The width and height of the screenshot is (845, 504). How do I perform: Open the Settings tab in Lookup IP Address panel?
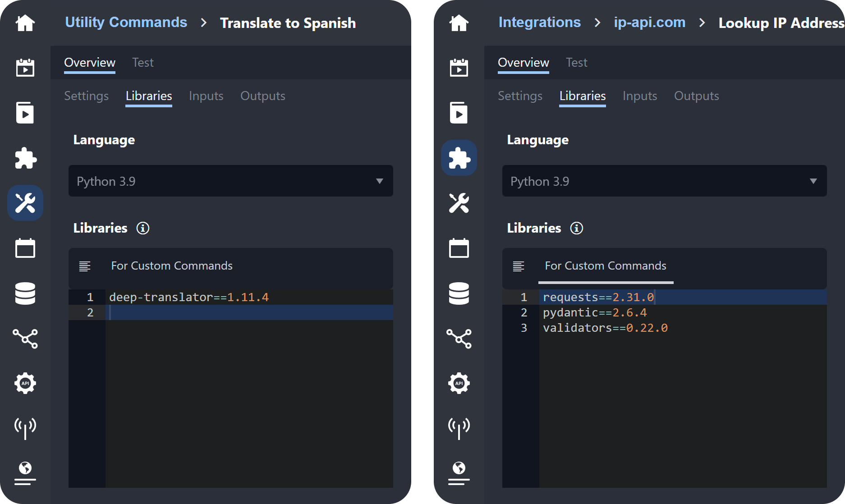pos(520,96)
